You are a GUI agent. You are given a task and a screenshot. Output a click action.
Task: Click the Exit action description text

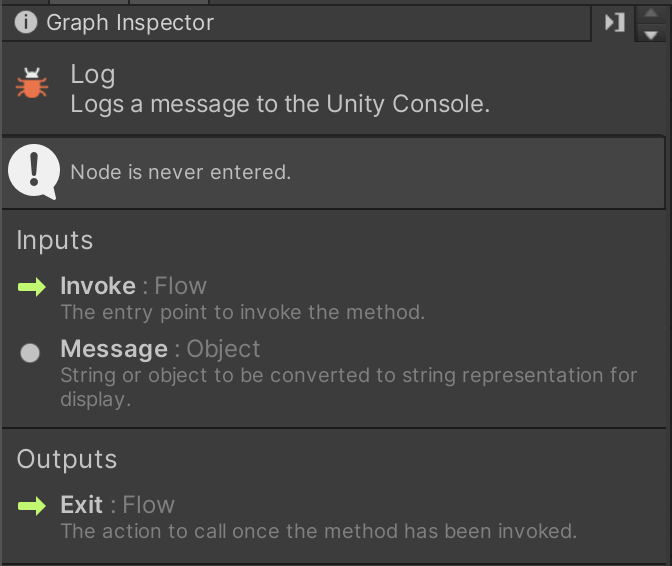tap(318, 531)
